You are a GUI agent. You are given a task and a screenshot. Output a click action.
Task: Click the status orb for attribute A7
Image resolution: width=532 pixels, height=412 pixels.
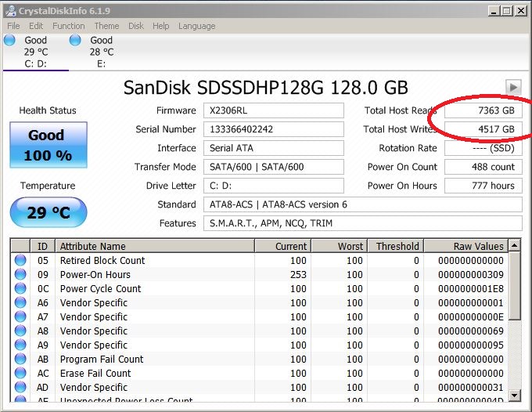point(20,316)
